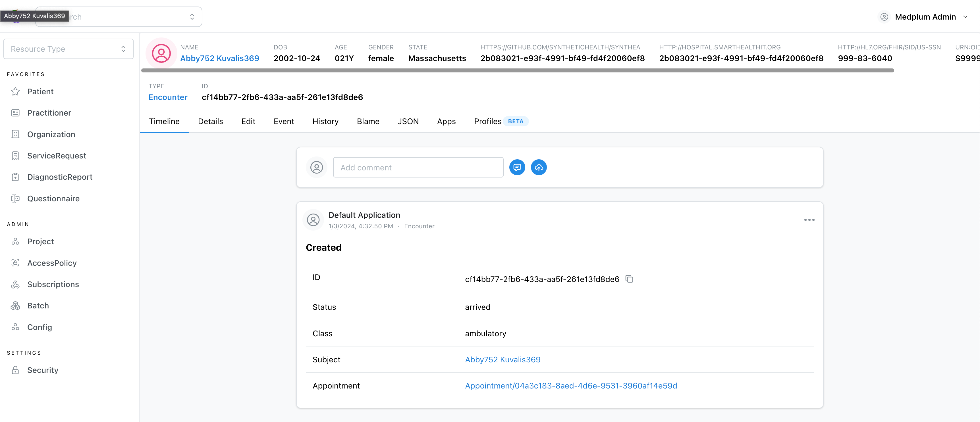Open the JSON tab

pyautogui.click(x=408, y=121)
